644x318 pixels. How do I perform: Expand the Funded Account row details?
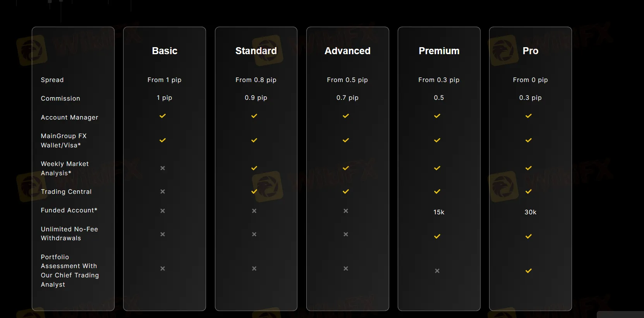[x=69, y=210]
